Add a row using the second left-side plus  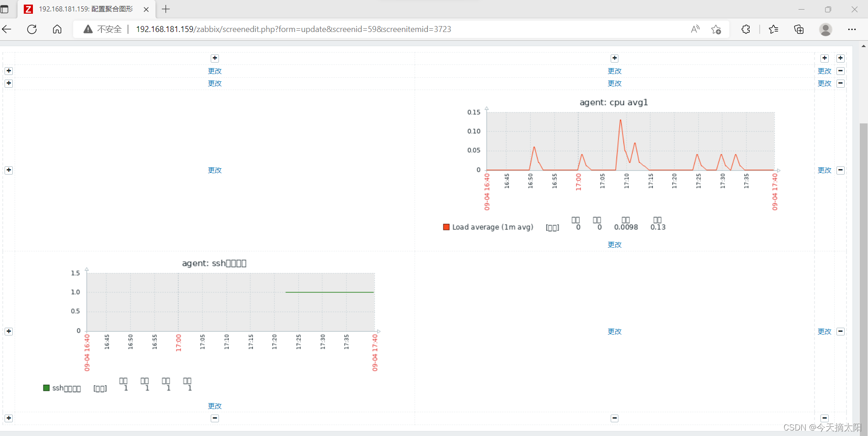pos(9,83)
